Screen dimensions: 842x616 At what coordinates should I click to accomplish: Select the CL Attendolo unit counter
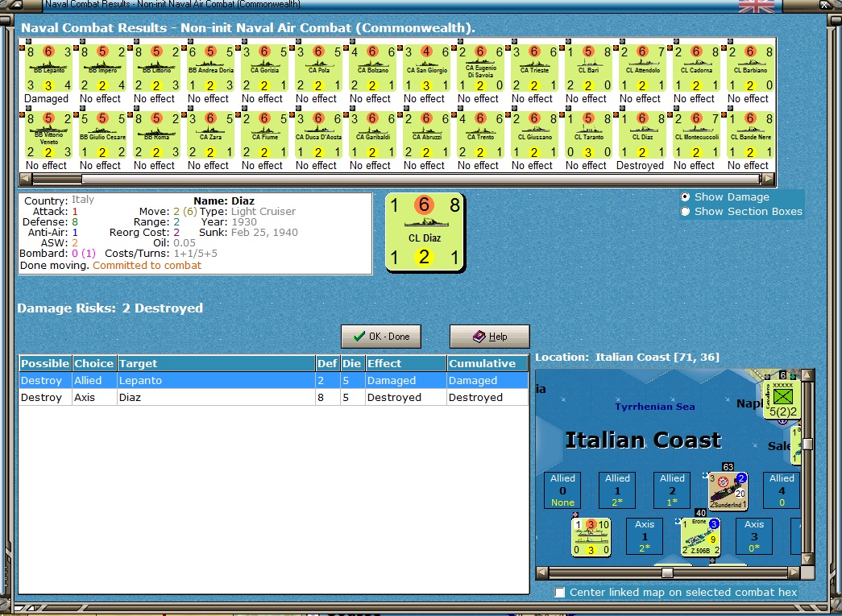(642, 68)
